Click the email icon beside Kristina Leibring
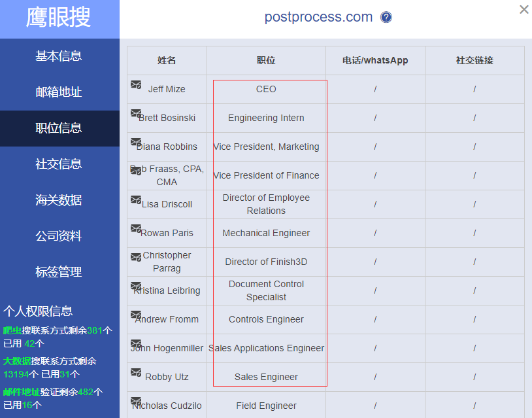532x418 pixels. tap(136, 287)
